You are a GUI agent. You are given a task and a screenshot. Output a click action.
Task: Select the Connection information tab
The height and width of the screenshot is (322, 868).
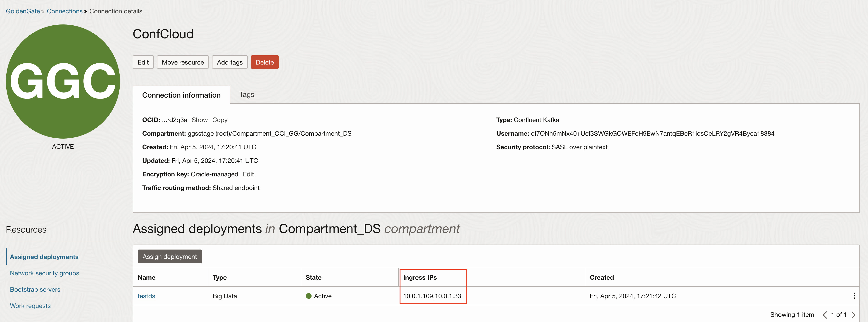181,95
